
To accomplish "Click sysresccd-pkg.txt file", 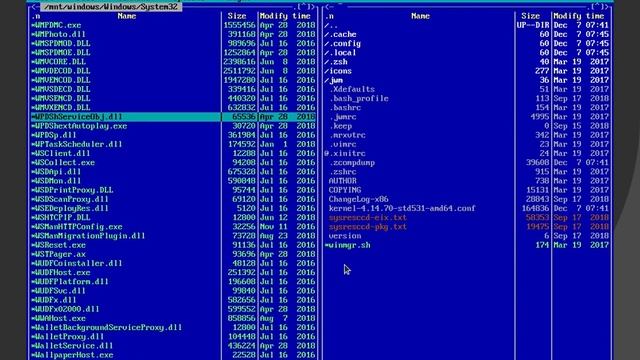I will (467, 227).
